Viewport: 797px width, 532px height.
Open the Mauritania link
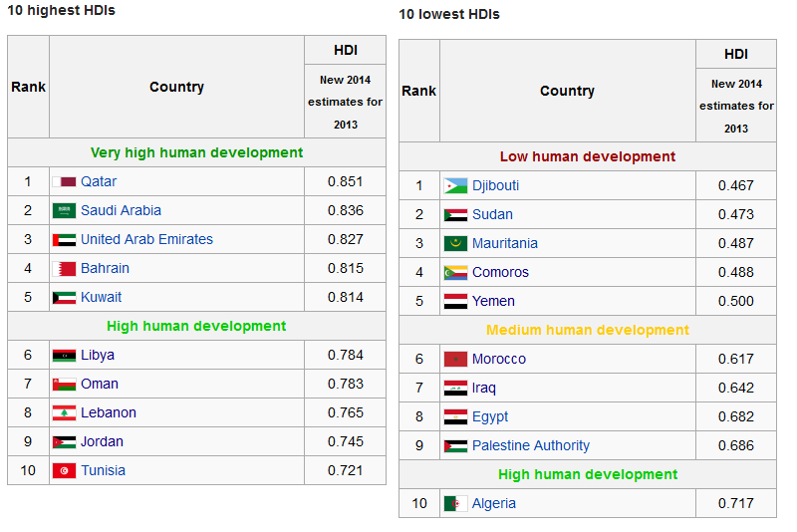[505, 244]
